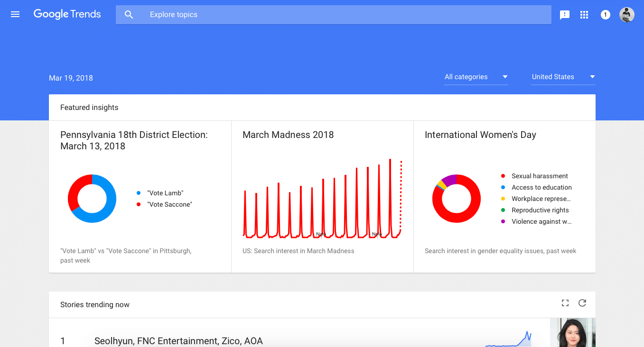Open the hamburger main menu
Viewport: 644px width, 347px height.
15,15
